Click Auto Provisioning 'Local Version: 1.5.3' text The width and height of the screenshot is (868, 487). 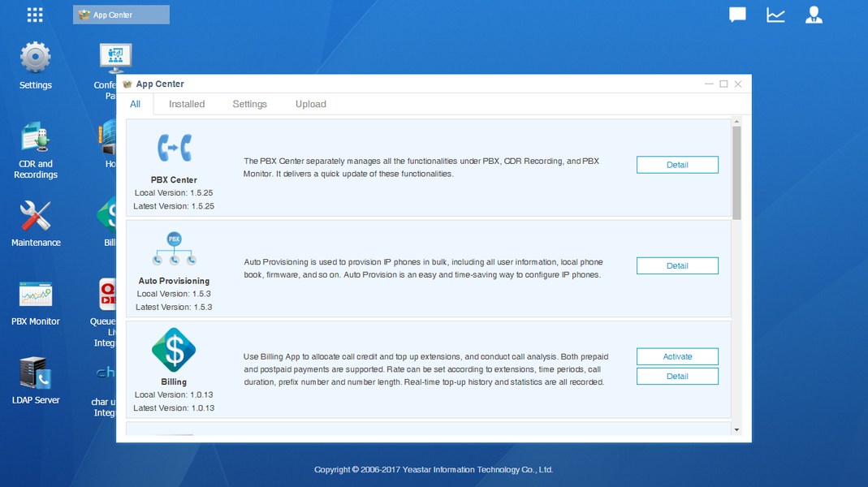(174, 294)
